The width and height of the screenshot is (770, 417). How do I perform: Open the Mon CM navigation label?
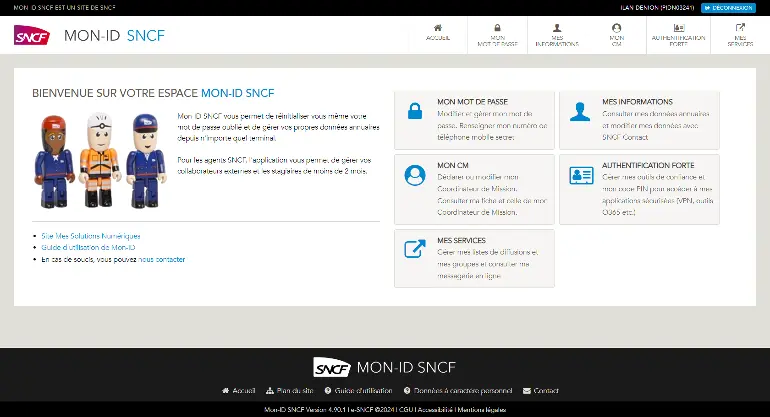617,41
